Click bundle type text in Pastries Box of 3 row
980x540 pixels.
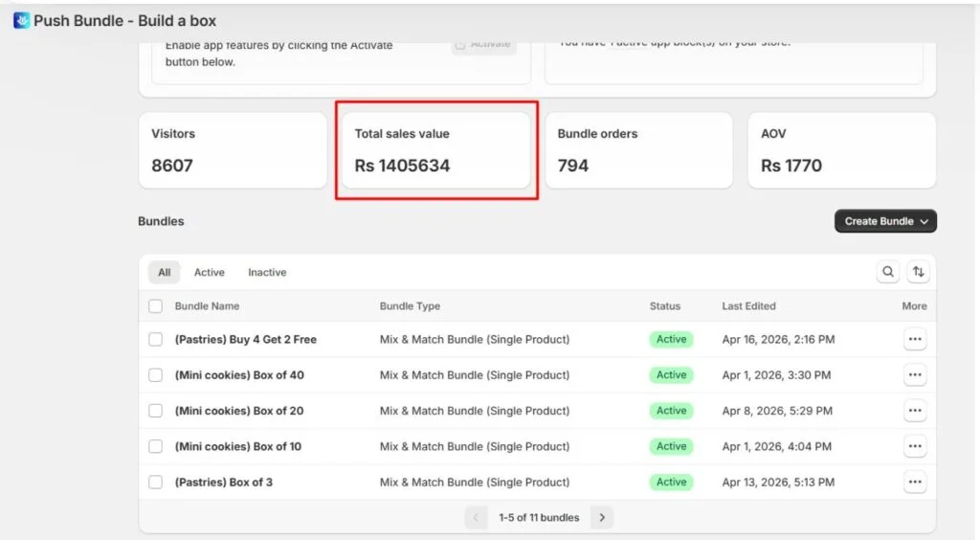click(475, 482)
